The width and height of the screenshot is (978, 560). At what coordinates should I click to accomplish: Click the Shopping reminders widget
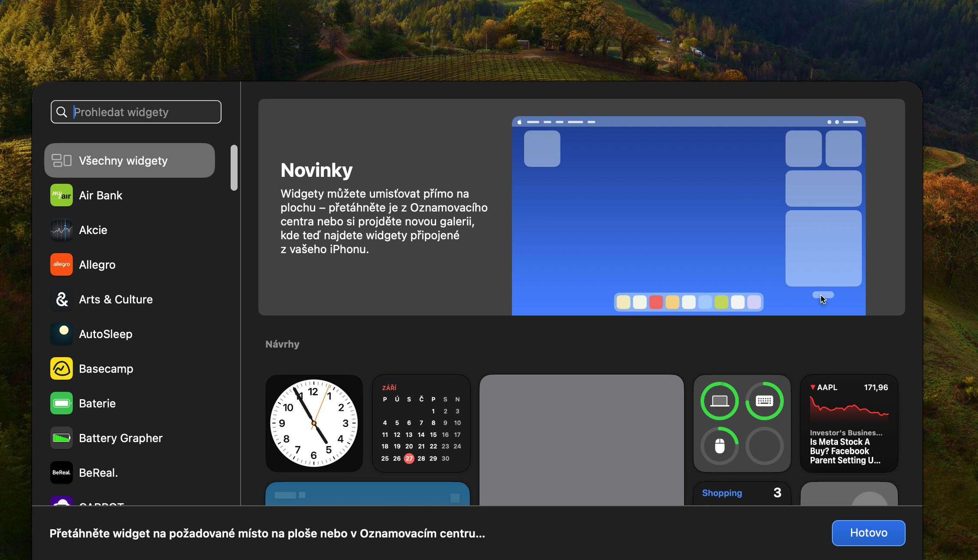click(742, 493)
